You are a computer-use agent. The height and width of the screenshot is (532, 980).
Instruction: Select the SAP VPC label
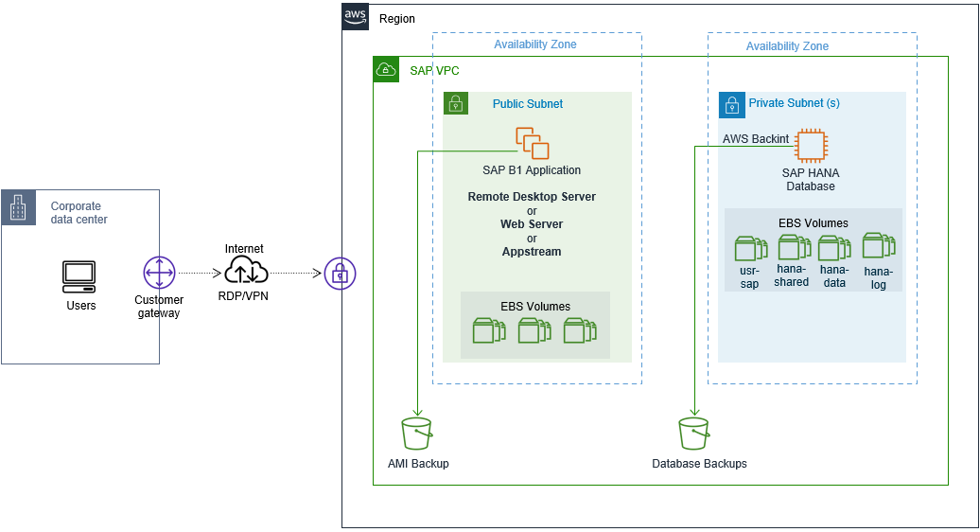(x=434, y=71)
